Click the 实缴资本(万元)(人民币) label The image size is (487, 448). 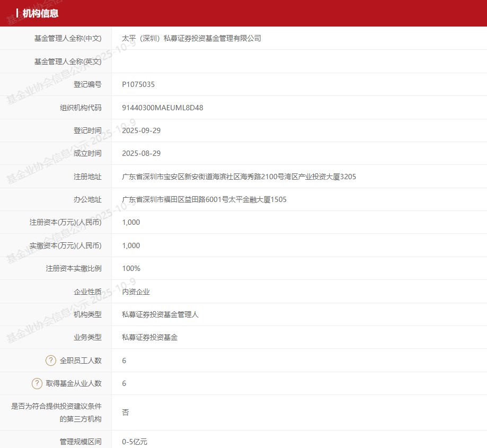66,245
